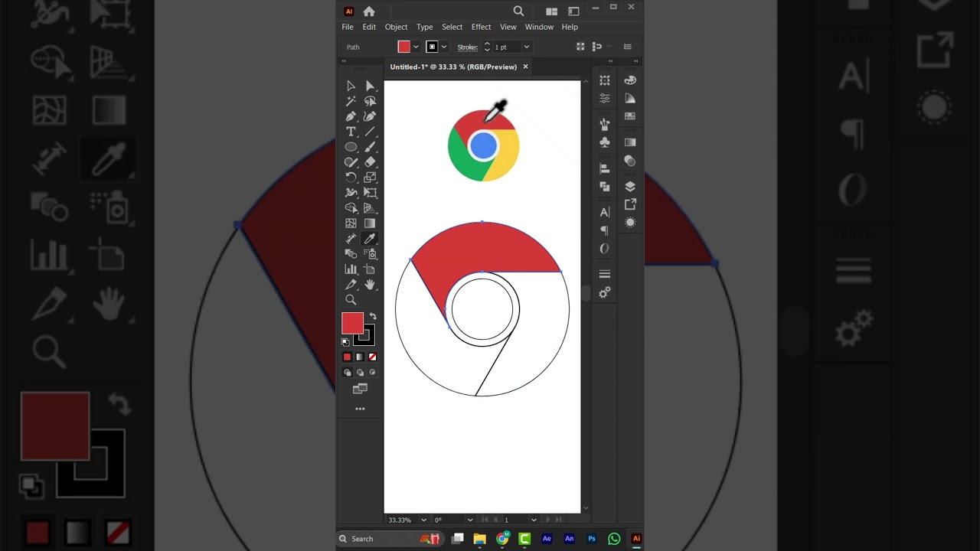Select the Selection tool arrow
This screenshot has width=980, height=551.
(351, 86)
